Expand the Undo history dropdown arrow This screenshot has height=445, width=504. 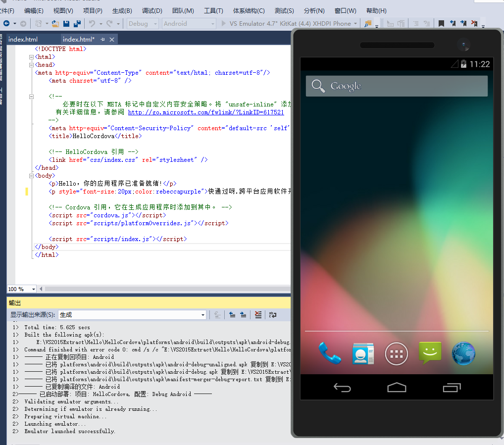click(101, 23)
